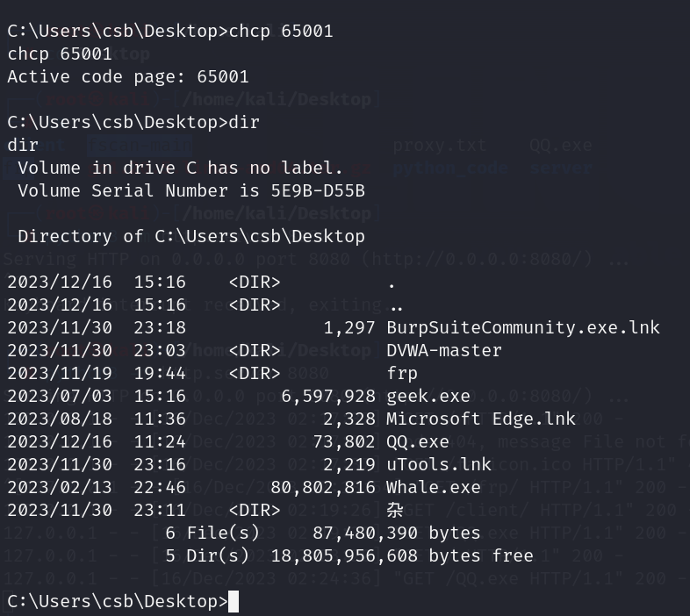Click the 6 File(s) summary line
The height and width of the screenshot is (616, 690).
point(322,534)
